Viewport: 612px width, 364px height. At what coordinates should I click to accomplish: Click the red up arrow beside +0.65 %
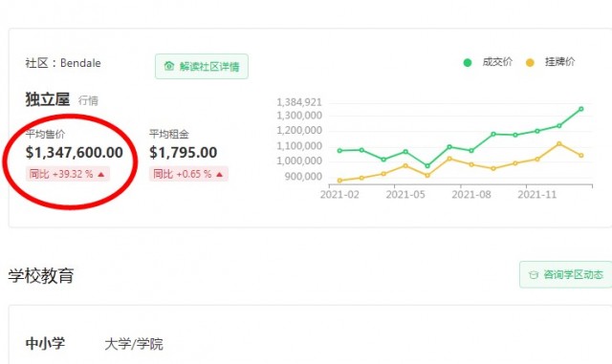coord(219,175)
